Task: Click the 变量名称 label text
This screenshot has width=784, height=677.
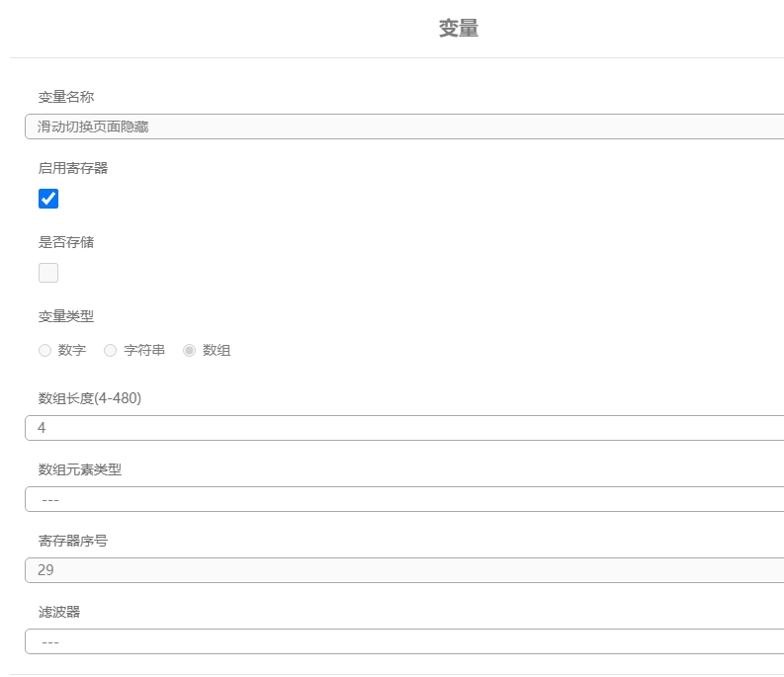Action: [66, 97]
